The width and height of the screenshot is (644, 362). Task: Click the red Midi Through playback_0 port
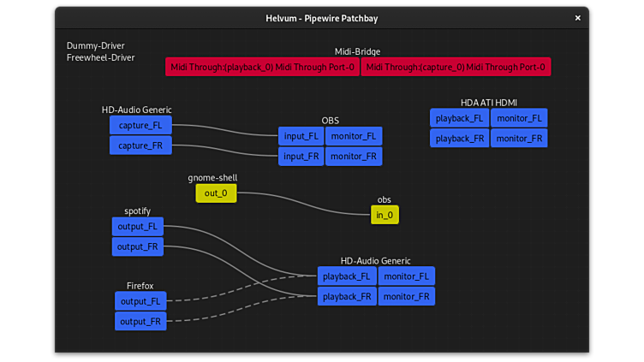pos(262,67)
